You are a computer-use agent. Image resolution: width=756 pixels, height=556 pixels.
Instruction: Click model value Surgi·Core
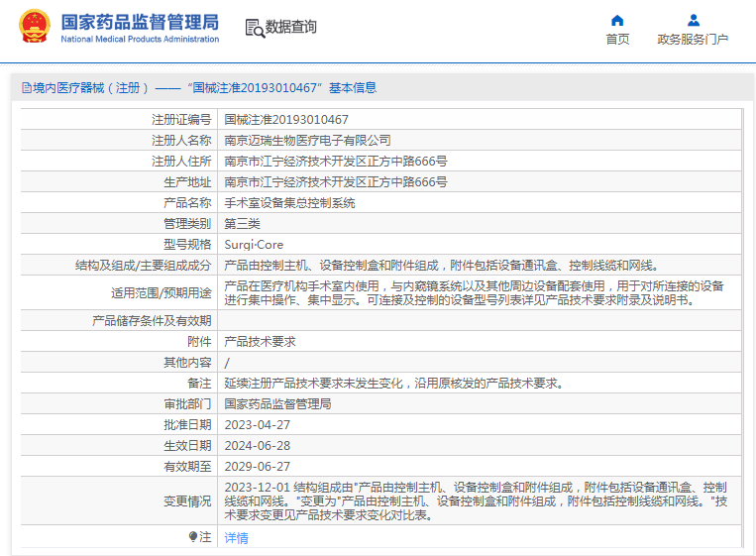pyautogui.click(x=254, y=245)
